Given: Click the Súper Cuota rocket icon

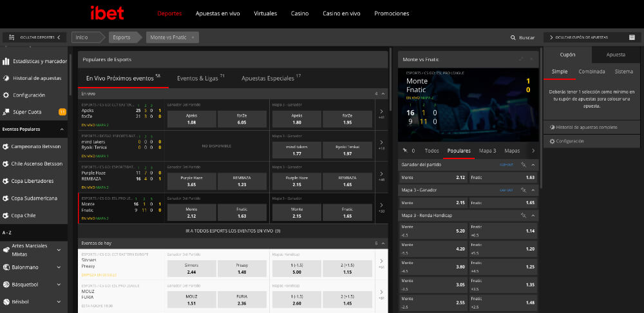Looking at the screenshot, I should [x=6, y=111].
